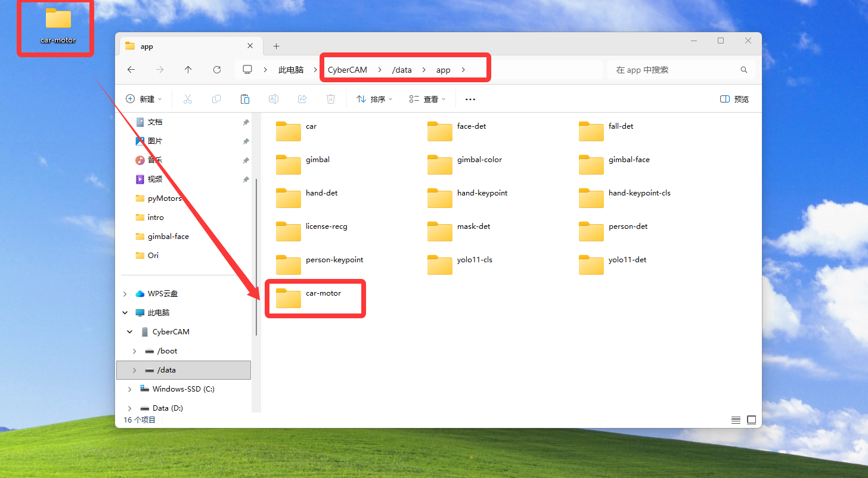This screenshot has height=478, width=868.
Task: Select pyMotors in the sidebar
Action: [x=165, y=198]
